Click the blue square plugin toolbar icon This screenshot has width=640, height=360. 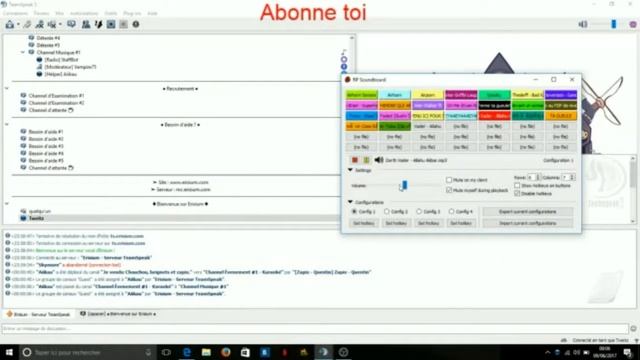tap(111, 24)
